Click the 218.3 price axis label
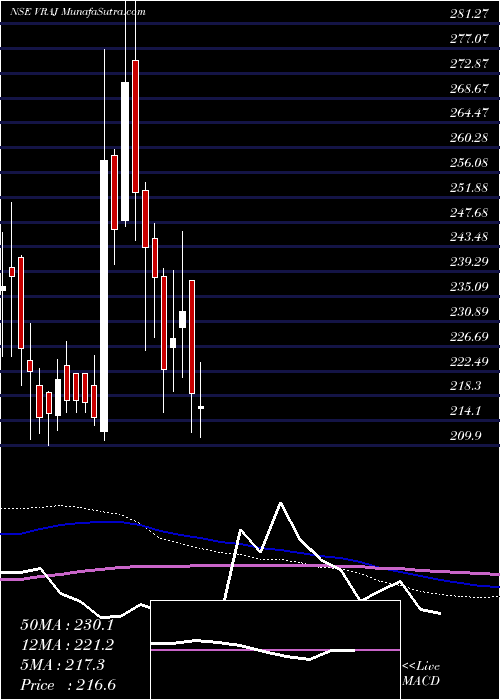Viewport: 500px width, 700px height. tap(466, 386)
